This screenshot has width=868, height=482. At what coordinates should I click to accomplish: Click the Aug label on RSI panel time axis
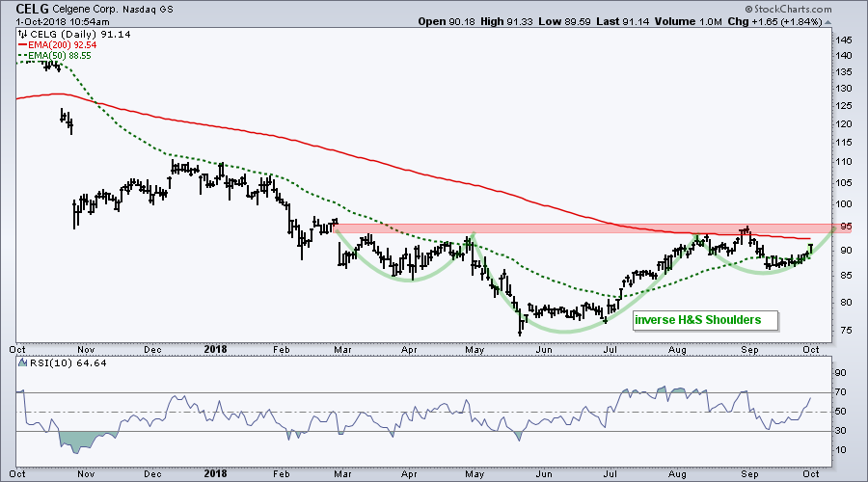677,474
